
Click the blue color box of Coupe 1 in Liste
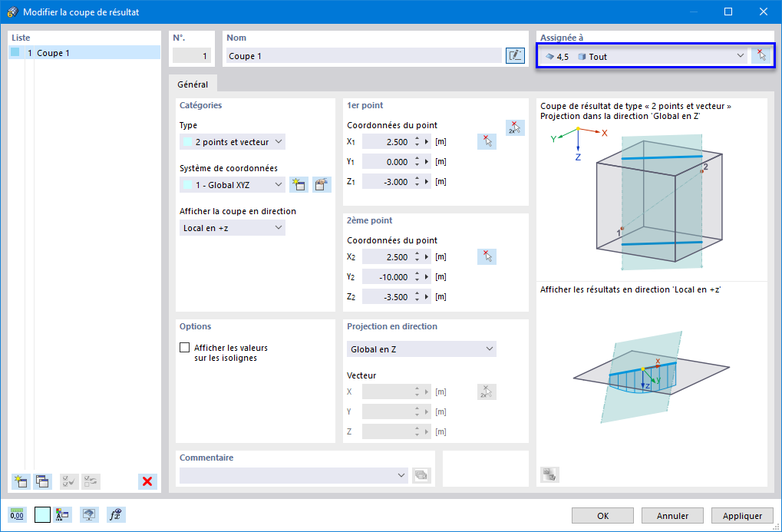15,52
